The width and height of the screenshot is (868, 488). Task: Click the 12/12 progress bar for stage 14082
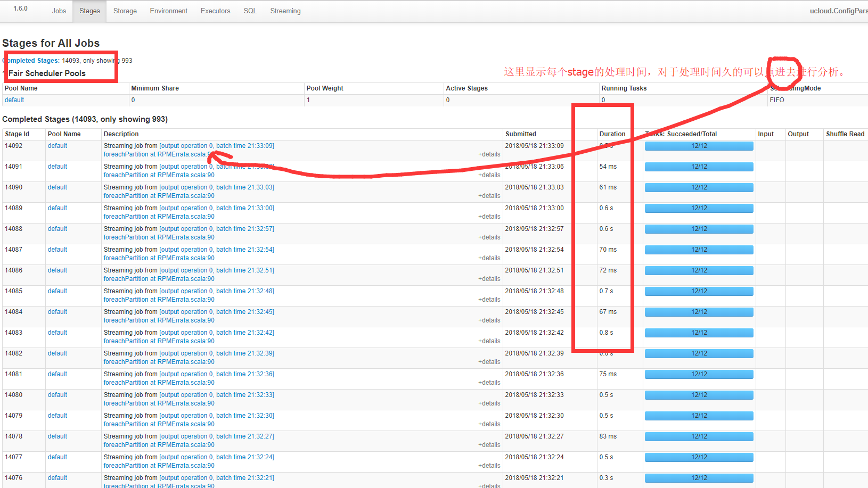pos(699,353)
